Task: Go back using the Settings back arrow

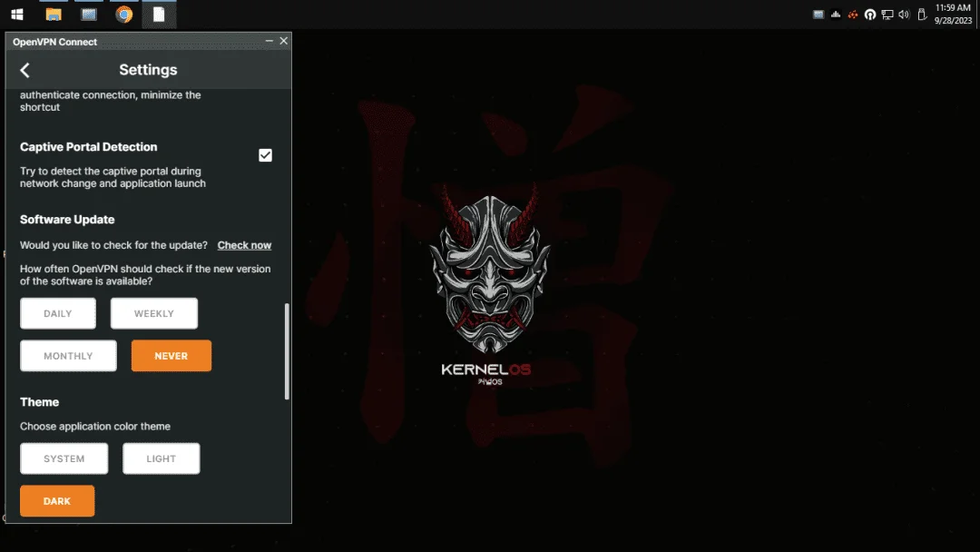Action: [x=25, y=70]
